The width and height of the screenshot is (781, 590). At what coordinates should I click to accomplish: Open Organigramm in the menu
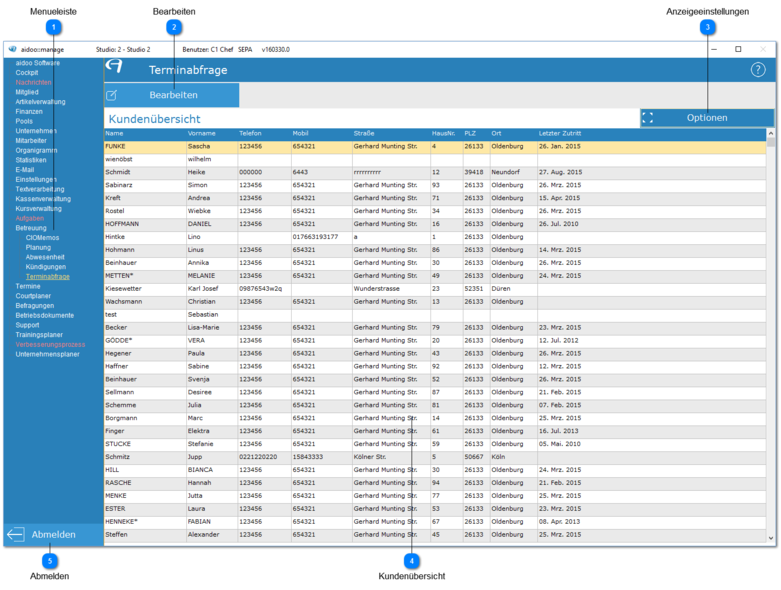click(36, 150)
